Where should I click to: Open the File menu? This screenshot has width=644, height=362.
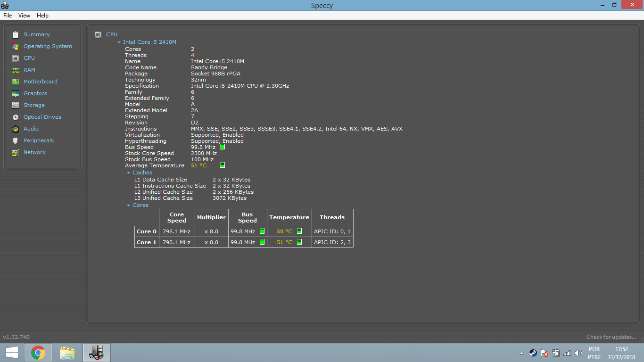(8, 16)
